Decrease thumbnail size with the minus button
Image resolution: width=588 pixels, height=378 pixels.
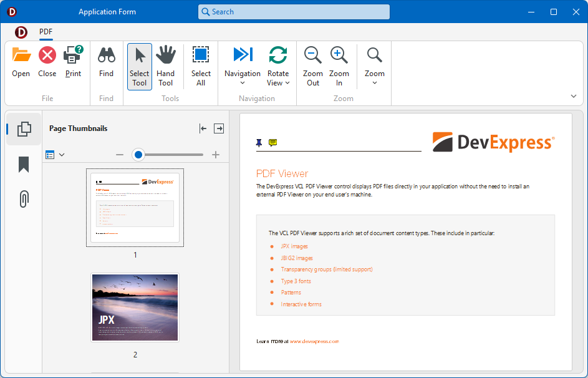click(x=120, y=155)
